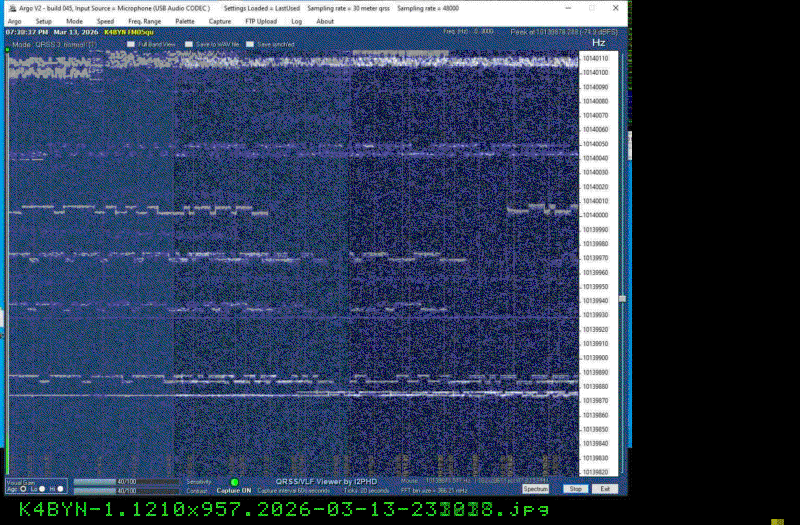Screen dimensions: 800x525
Task: Open the Mode menu
Action: (x=75, y=21)
